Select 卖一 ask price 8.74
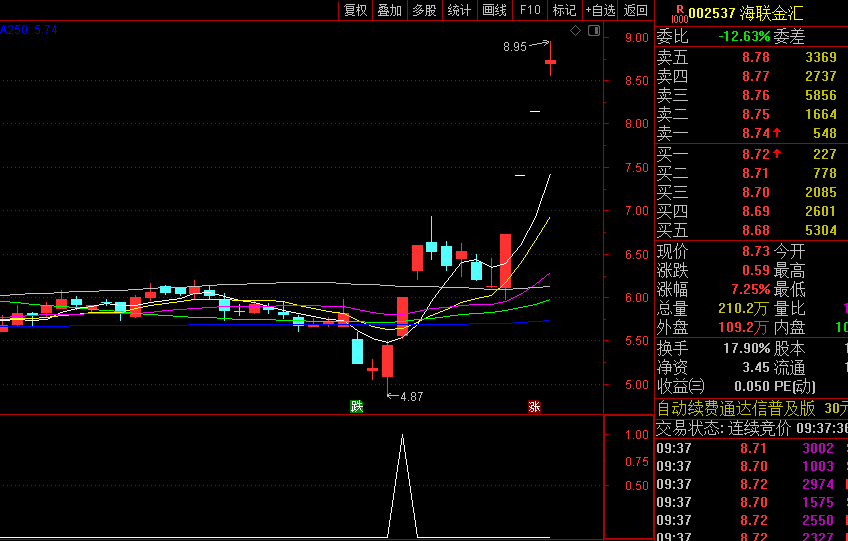Screen dimensions: 848x541 tap(756, 133)
